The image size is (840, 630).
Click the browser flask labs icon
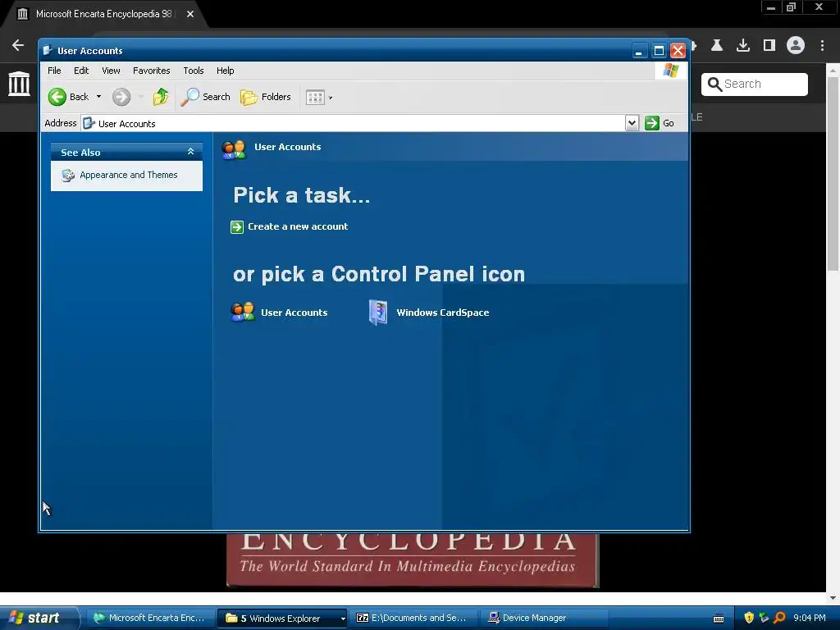coord(717,46)
